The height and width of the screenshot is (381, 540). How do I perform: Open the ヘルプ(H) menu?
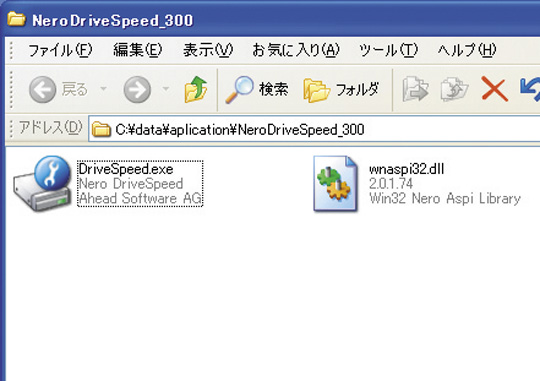click(467, 50)
